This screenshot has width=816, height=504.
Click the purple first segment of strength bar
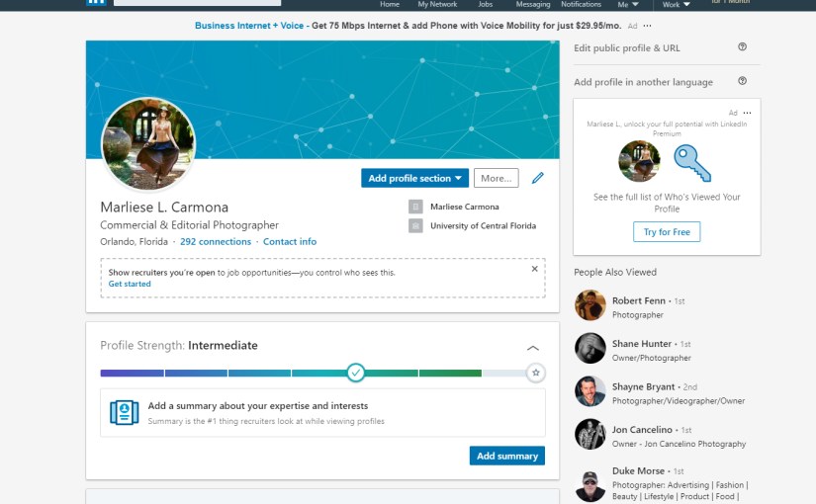tap(133, 373)
